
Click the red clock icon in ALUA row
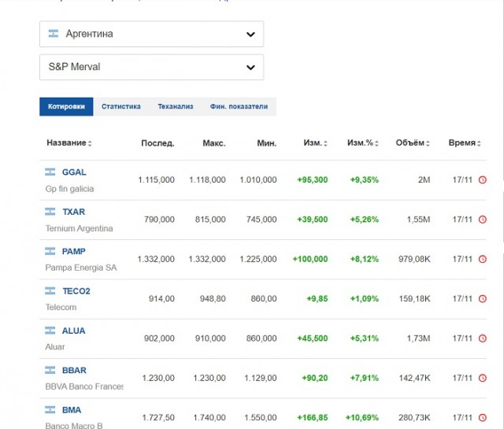[483, 338]
